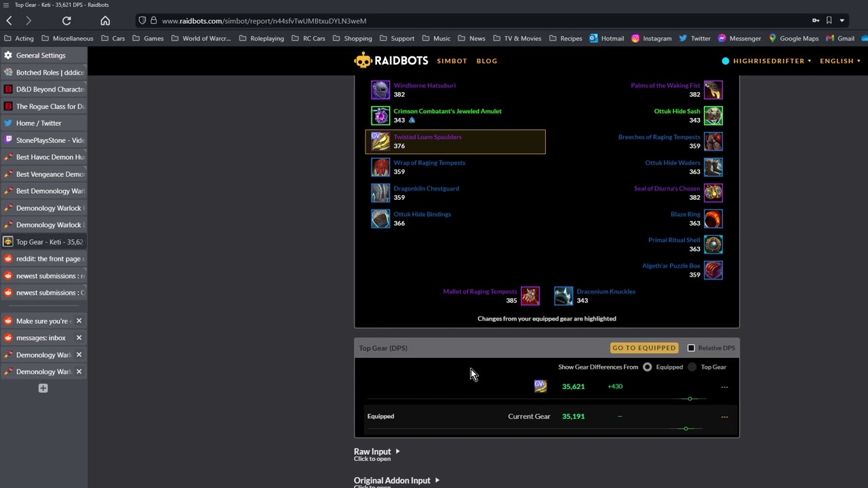868x488 pixels.
Task: Close the messages: inbox tab
Action: pyautogui.click(x=79, y=338)
